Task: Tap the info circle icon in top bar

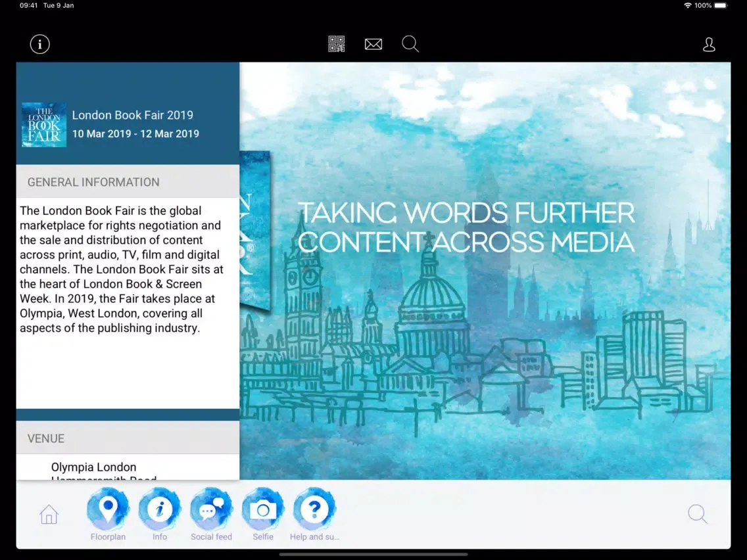Action: 39,44
